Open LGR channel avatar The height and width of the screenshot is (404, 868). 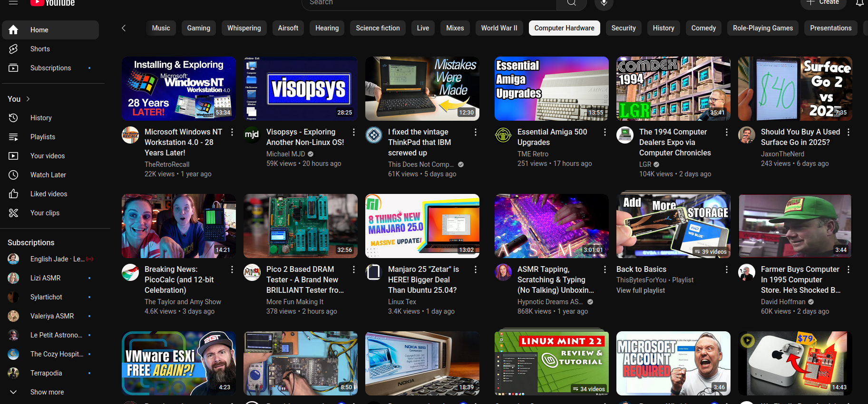[625, 135]
